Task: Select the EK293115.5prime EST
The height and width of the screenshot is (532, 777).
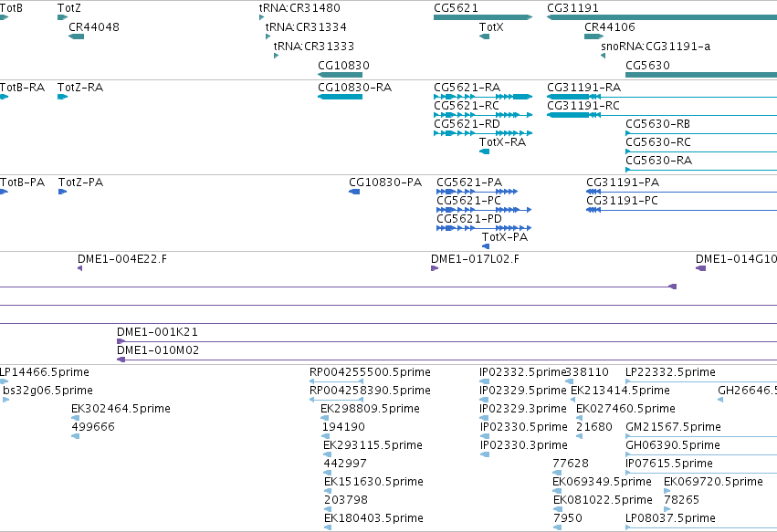Action: (x=327, y=454)
